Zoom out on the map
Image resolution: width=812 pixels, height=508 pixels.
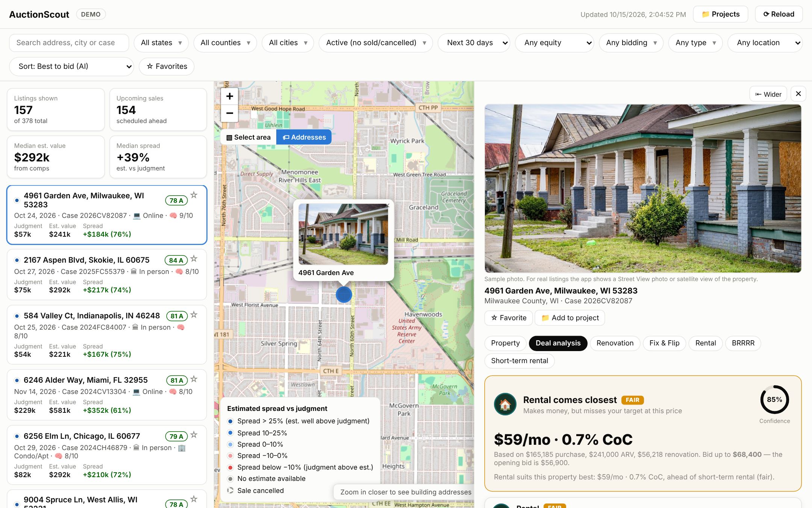(x=230, y=113)
